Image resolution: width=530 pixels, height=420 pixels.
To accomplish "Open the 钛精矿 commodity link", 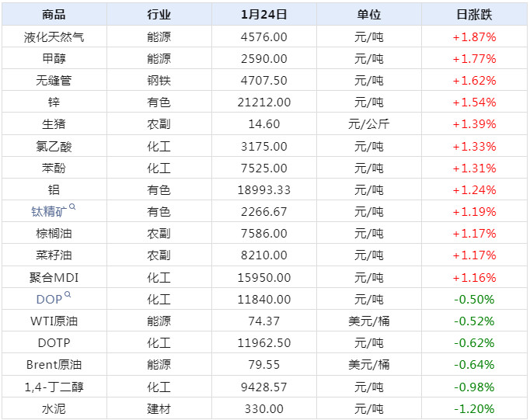I will click(x=49, y=211).
